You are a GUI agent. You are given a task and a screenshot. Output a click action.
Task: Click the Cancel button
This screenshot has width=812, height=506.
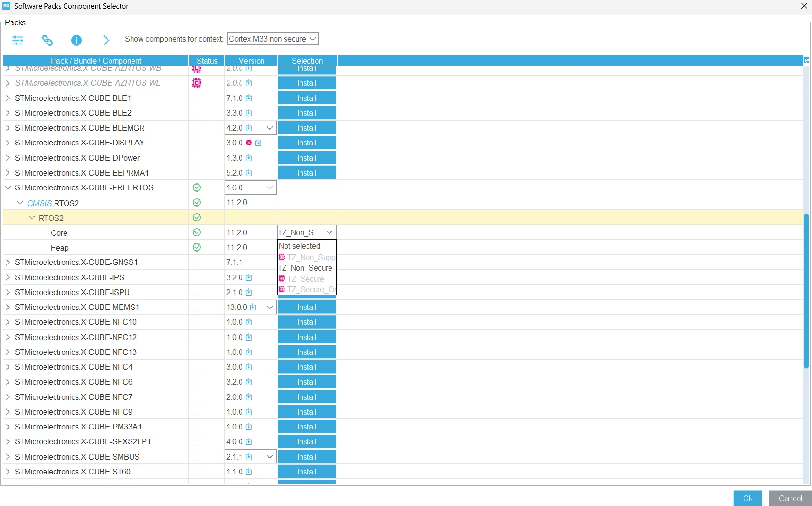click(790, 498)
